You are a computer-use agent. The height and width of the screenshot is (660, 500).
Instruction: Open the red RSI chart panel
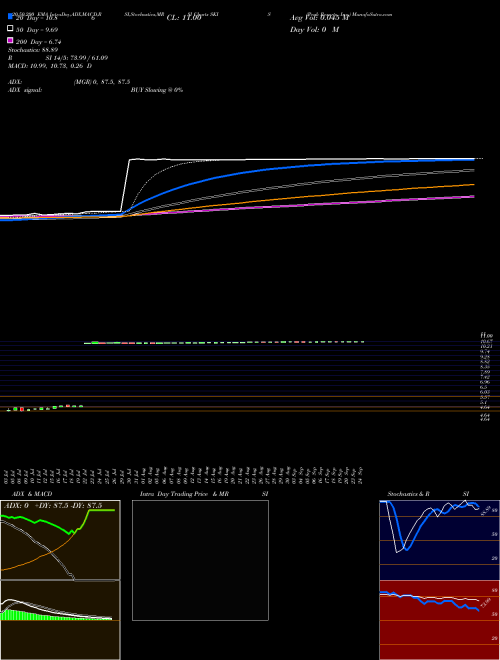click(x=439, y=620)
